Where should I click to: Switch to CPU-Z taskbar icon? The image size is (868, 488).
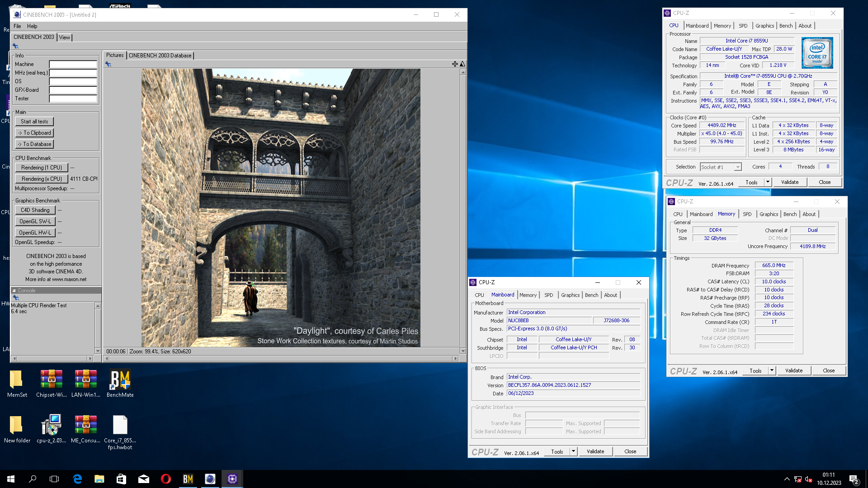(x=232, y=479)
